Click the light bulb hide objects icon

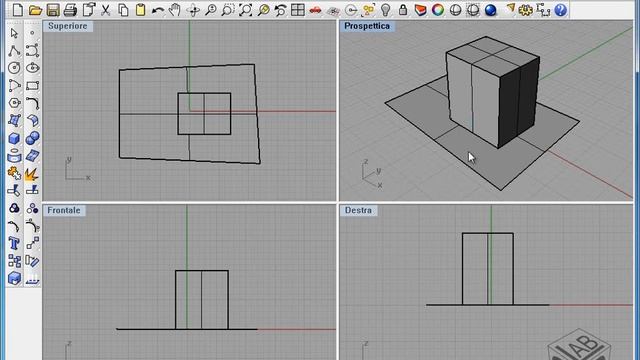point(385,9)
